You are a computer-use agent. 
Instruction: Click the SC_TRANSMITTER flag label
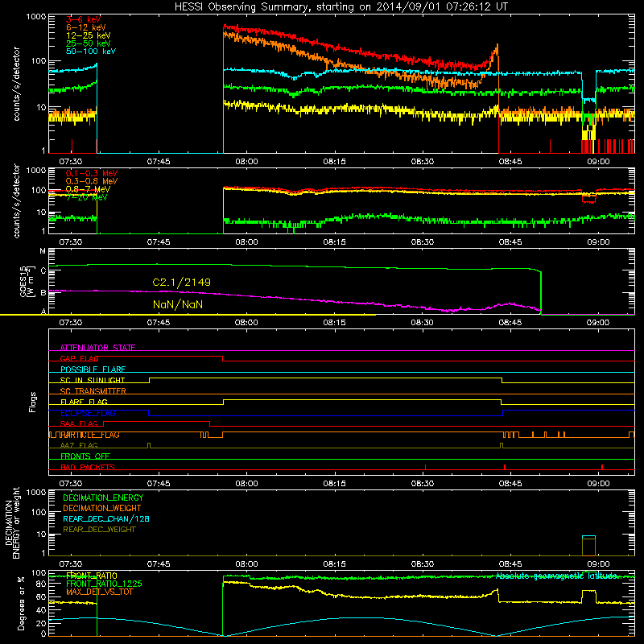pyautogui.click(x=93, y=391)
